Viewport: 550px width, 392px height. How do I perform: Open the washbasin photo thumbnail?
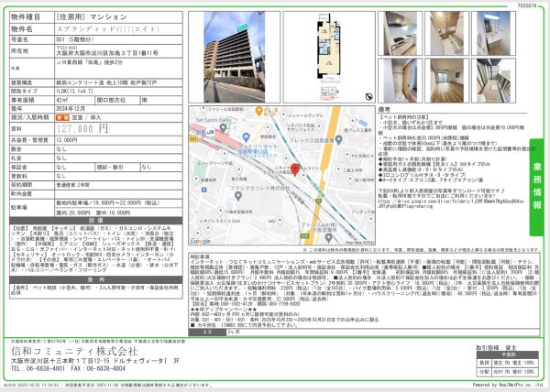[x=493, y=33]
